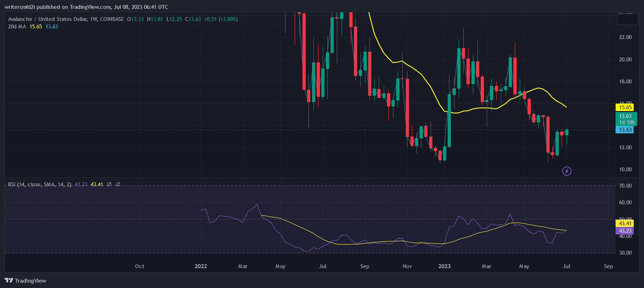Screen dimensions: 644x288
Task: Click the 20d MA indicator legend
Action: coord(17,27)
